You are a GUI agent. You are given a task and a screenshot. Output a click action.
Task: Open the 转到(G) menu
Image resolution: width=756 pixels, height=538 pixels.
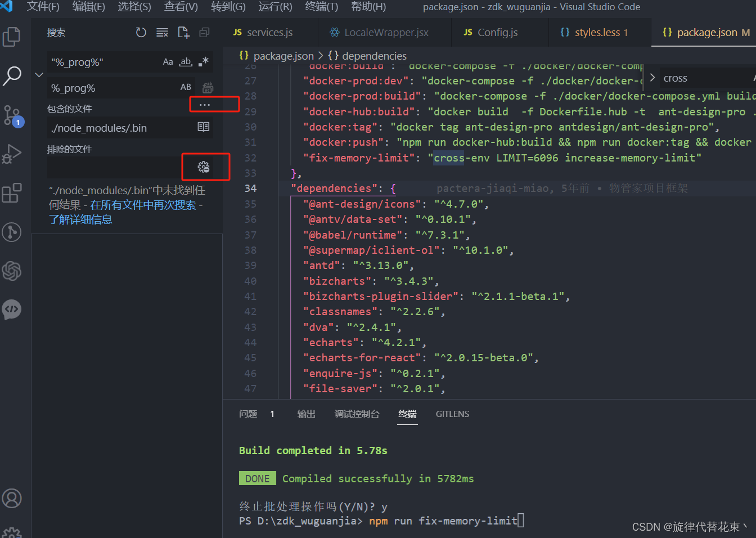coord(228,7)
